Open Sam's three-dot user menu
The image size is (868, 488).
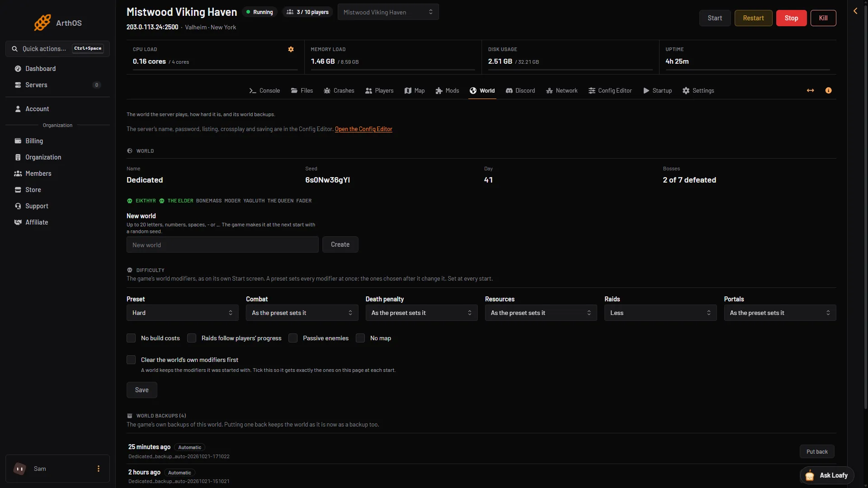point(99,469)
